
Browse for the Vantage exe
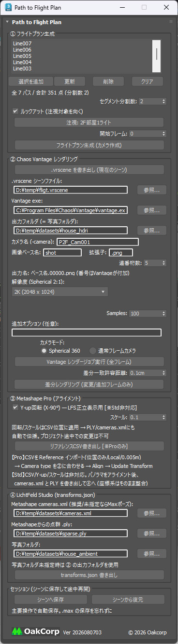point(151,210)
